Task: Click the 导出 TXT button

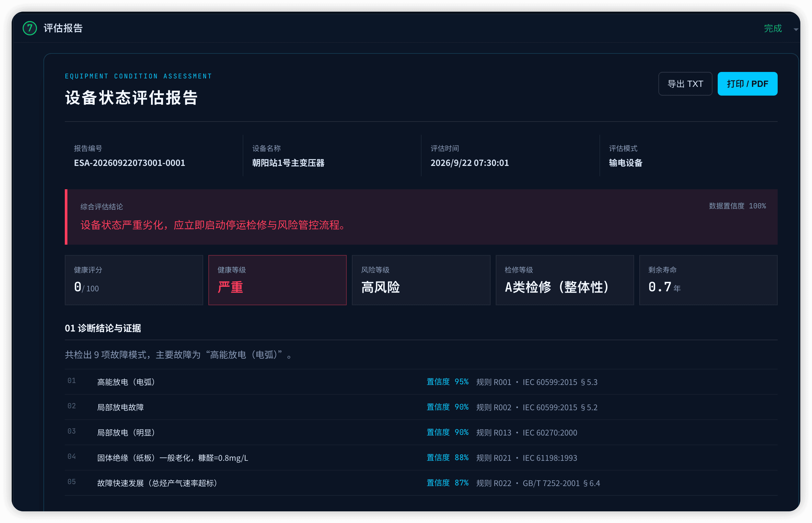Action: (x=685, y=84)
